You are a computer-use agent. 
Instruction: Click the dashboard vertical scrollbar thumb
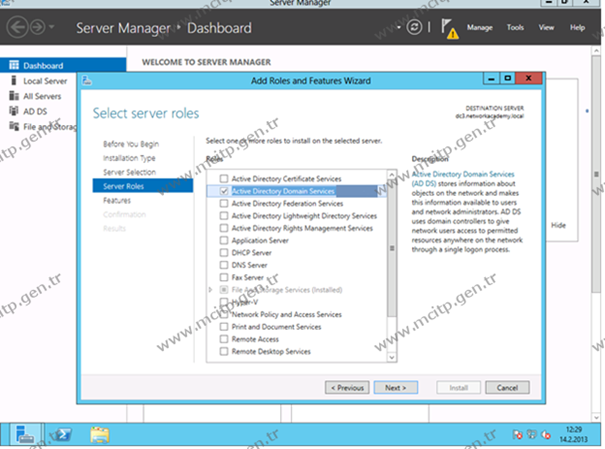tap(596, 174)
